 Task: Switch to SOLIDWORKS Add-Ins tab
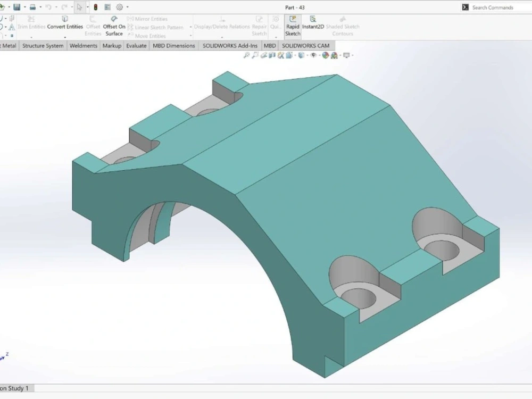point(230,46)
